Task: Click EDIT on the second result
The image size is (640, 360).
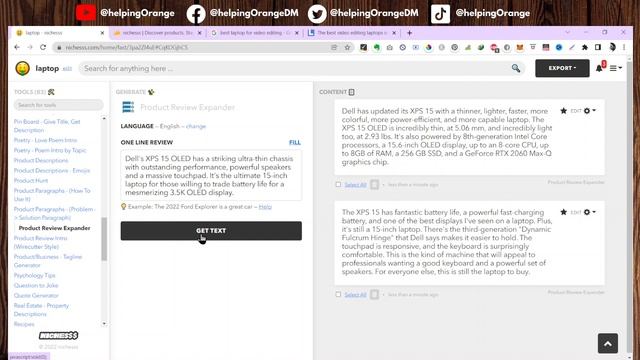Action: click(x=576, y=212)
